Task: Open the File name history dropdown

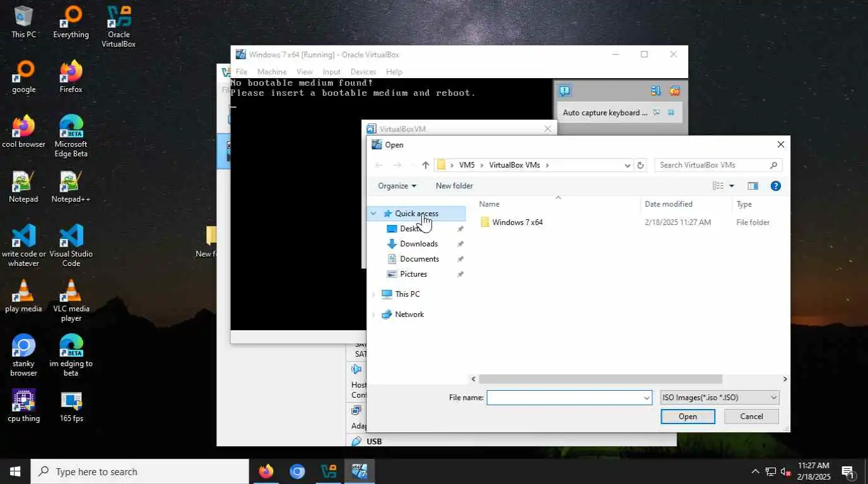Action: pyautogui.click(x=646, y=398)
